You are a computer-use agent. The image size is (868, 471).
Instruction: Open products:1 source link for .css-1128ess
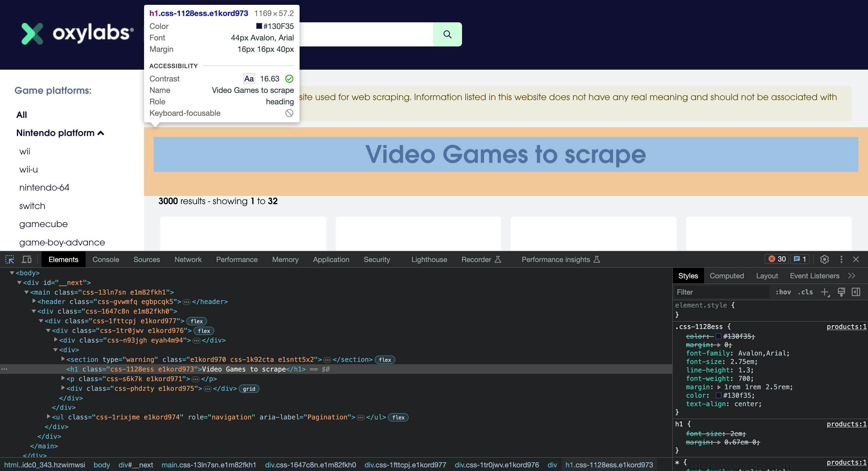pyautogui.click(x=846, y=327)
